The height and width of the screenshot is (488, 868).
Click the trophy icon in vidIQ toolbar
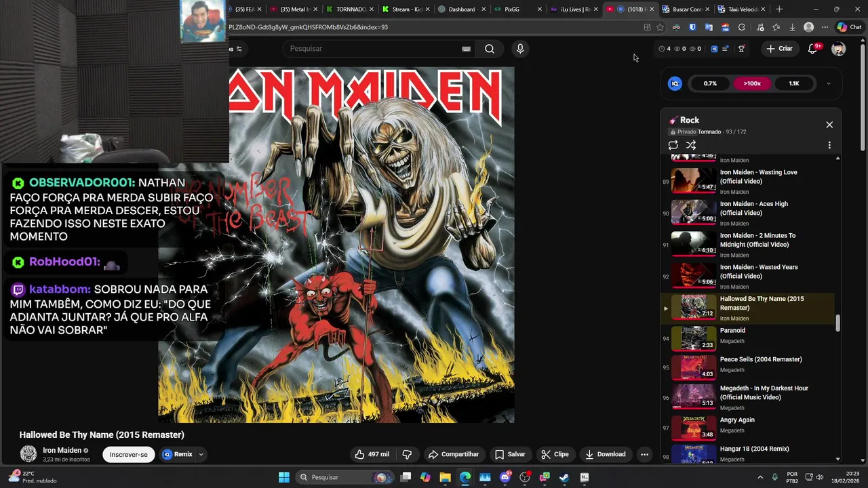click(x=741, y=49)
